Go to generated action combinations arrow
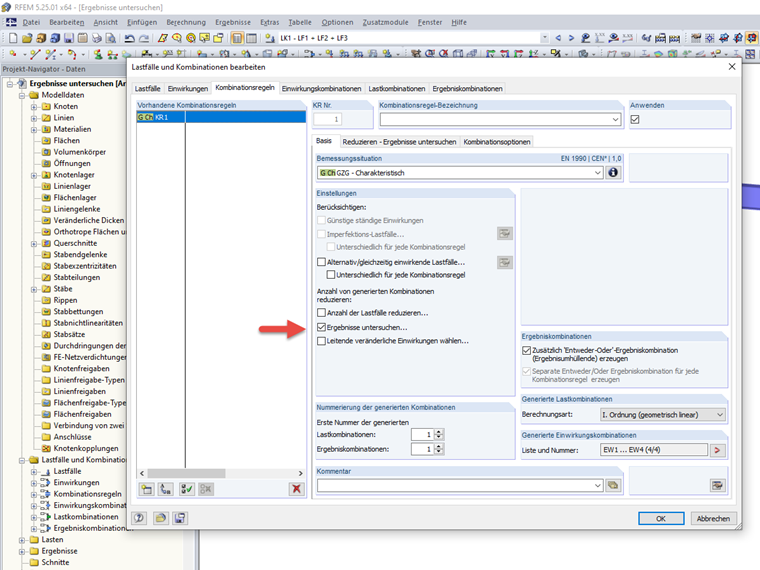Viewport: 760px width, 570px height. (x=717, y=450)
